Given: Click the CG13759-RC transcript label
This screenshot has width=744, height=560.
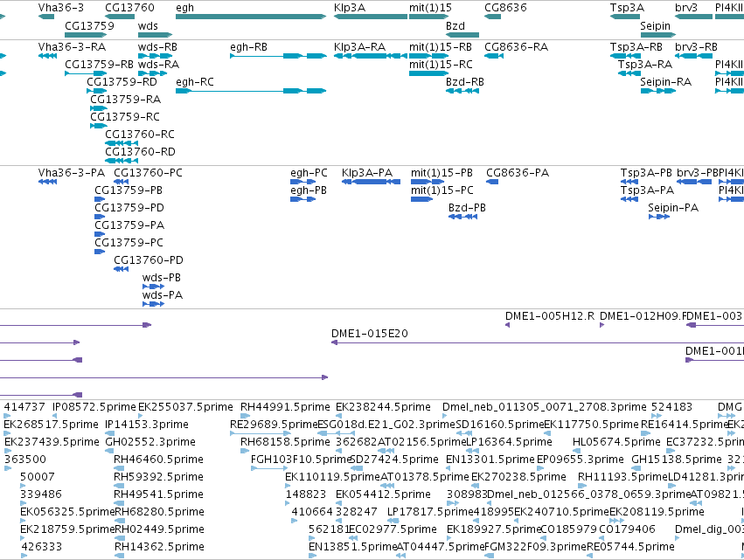Looking at the screenshot, I should (x=125, y=117).
